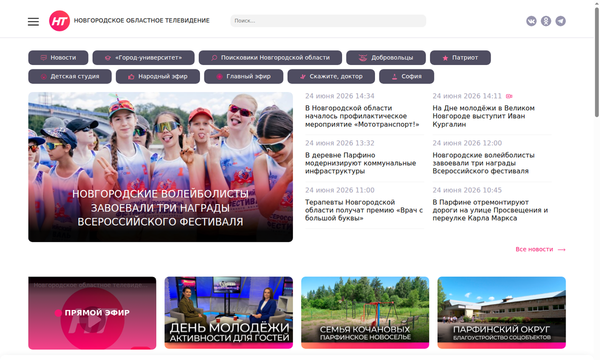Open the Народный эфир category
Screen dimensions: 600x360
(x=158, y=76)
